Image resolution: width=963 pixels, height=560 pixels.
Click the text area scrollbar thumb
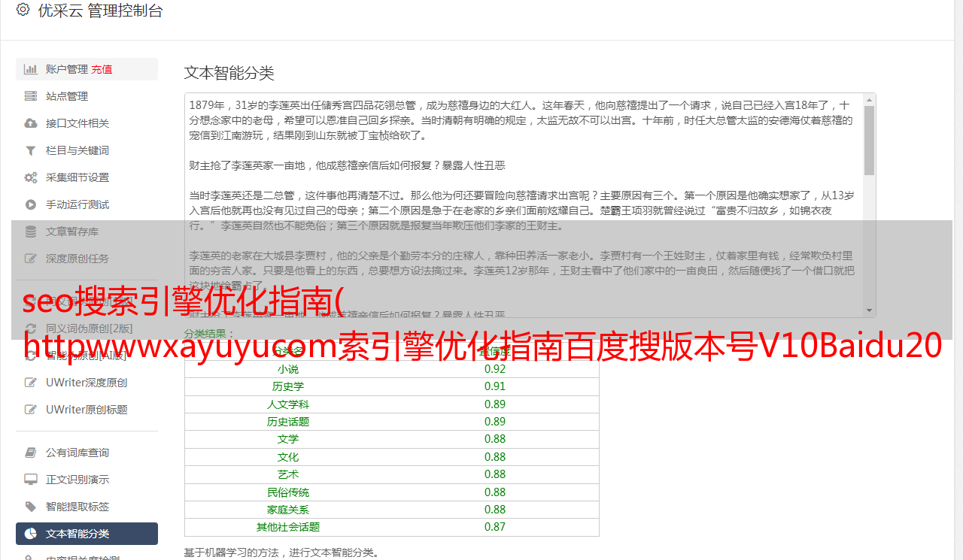[869, 141]
